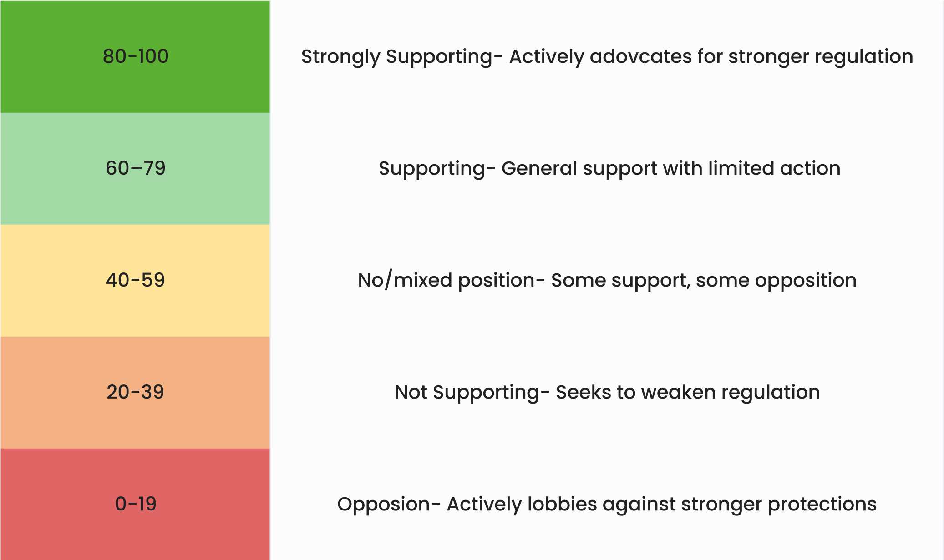This screenshot has width=944, height=560.
Task: Click the 'Strongly Supporting' description text
Action: pos(396,57)
